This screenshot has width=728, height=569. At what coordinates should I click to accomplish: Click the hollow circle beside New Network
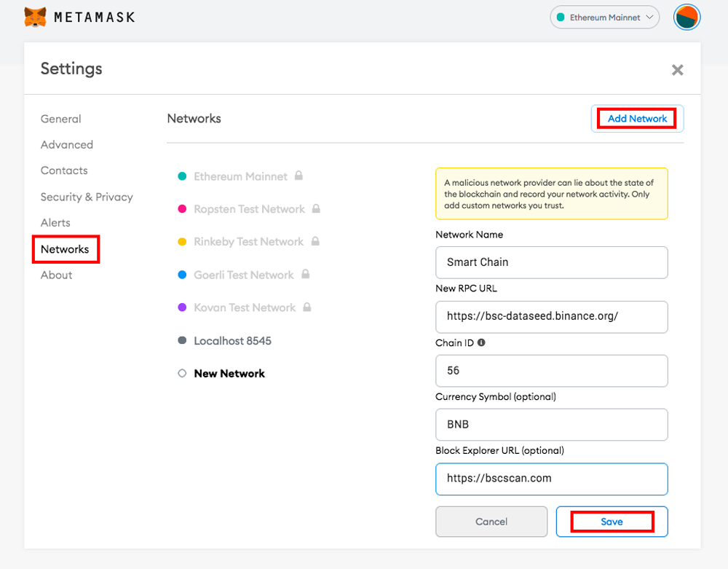(x=182, y=374)
